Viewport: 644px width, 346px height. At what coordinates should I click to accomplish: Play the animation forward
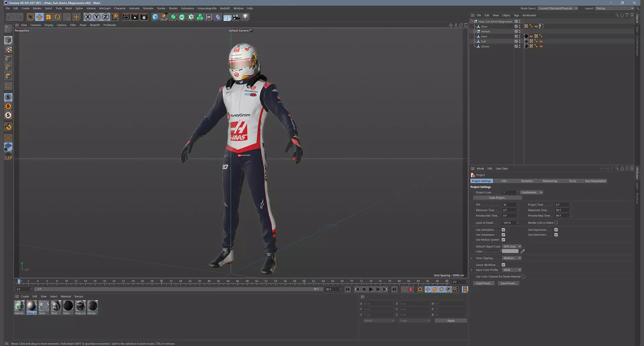[x=371, y=289]
